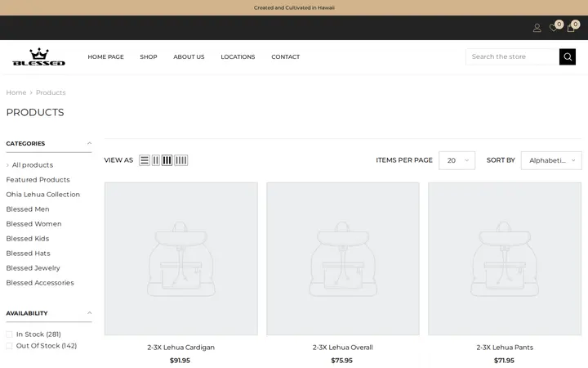The width and height of the screenshot is (588, 368).
Task: Collapse the Categories section
Action: (x=89, y=143)
